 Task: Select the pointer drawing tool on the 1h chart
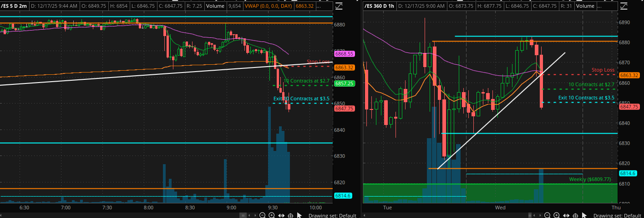[x=584, y=215]
